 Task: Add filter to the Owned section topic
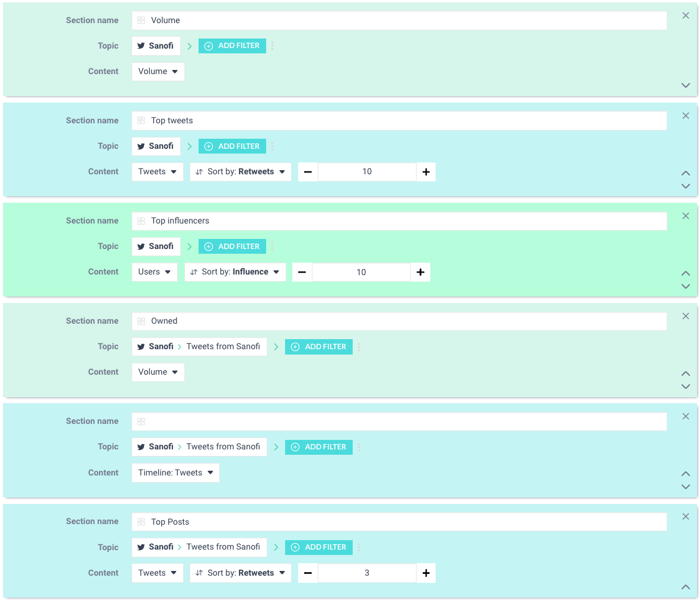tap(318, 347)
